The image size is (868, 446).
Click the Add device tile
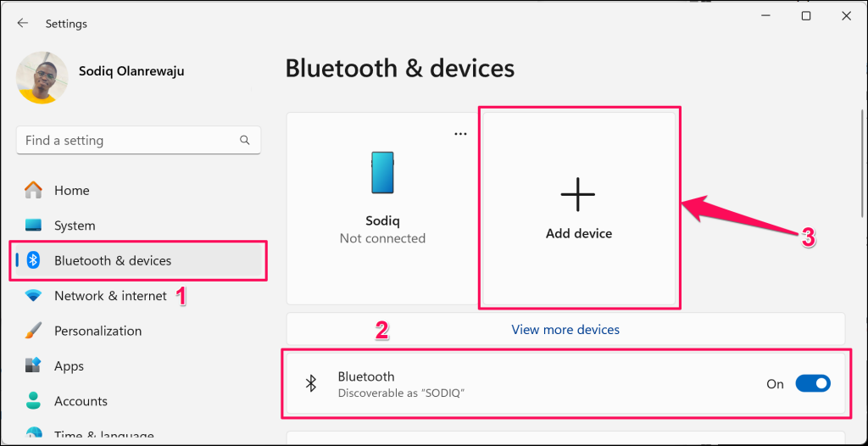[x=578, y=208]
